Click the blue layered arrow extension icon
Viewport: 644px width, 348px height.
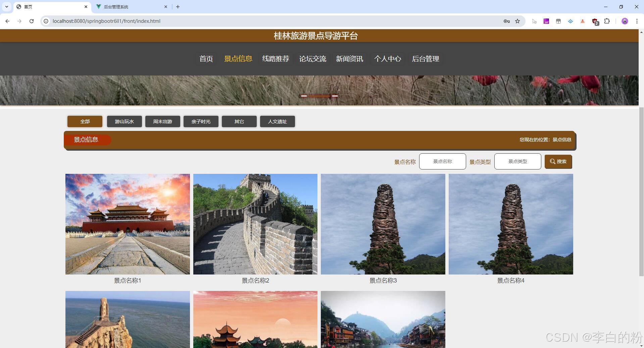point(571,21)
